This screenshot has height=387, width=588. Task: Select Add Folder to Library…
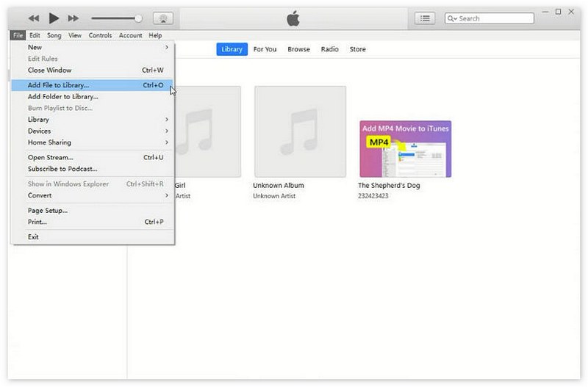pos(93,97)
